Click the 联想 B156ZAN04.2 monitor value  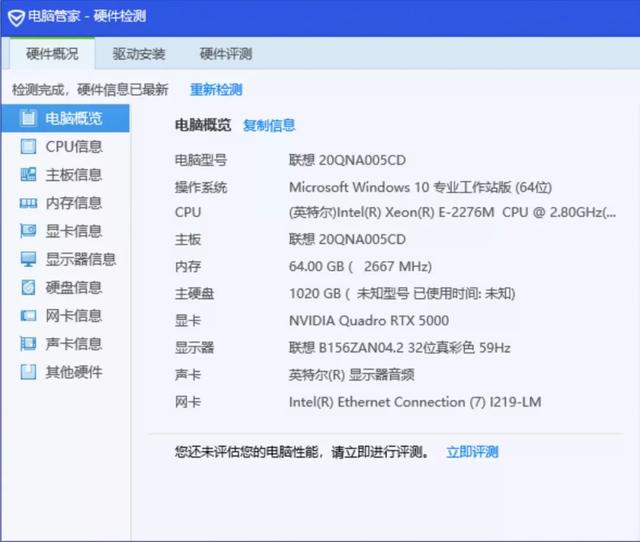400,348
